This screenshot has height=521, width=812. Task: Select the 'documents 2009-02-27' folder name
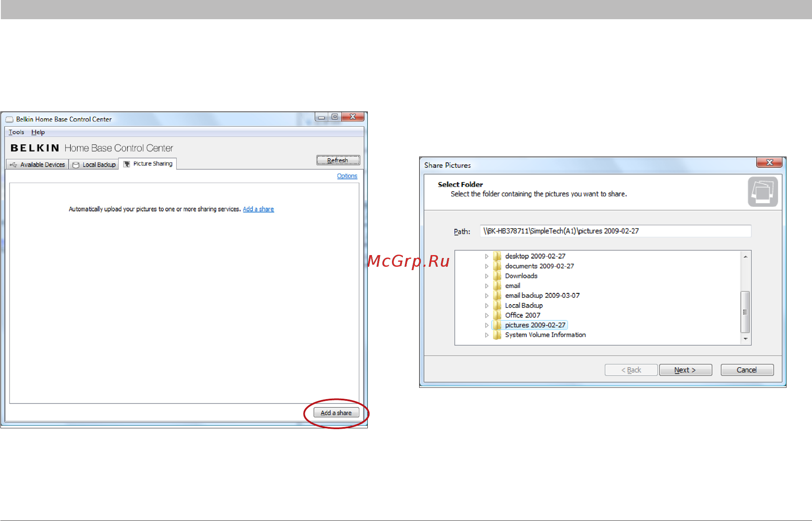pyautogui.click(x=539, y=266)
